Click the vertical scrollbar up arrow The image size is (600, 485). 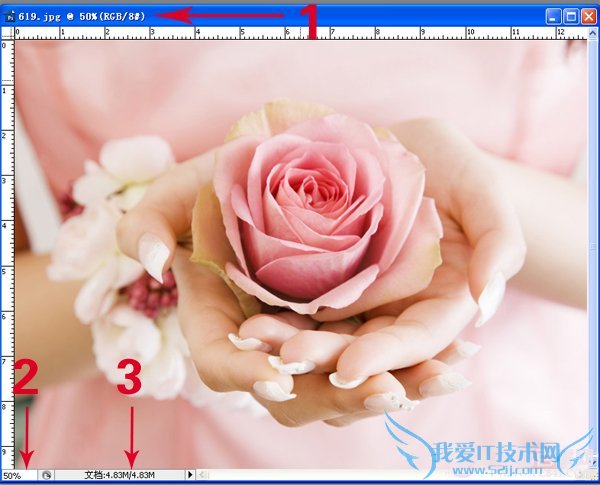592,34
